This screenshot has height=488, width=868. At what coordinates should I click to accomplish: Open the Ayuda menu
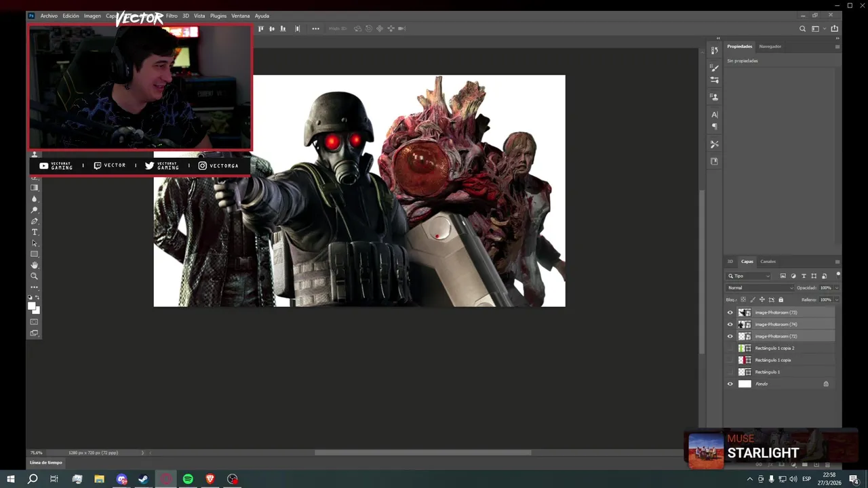[262, 16]
